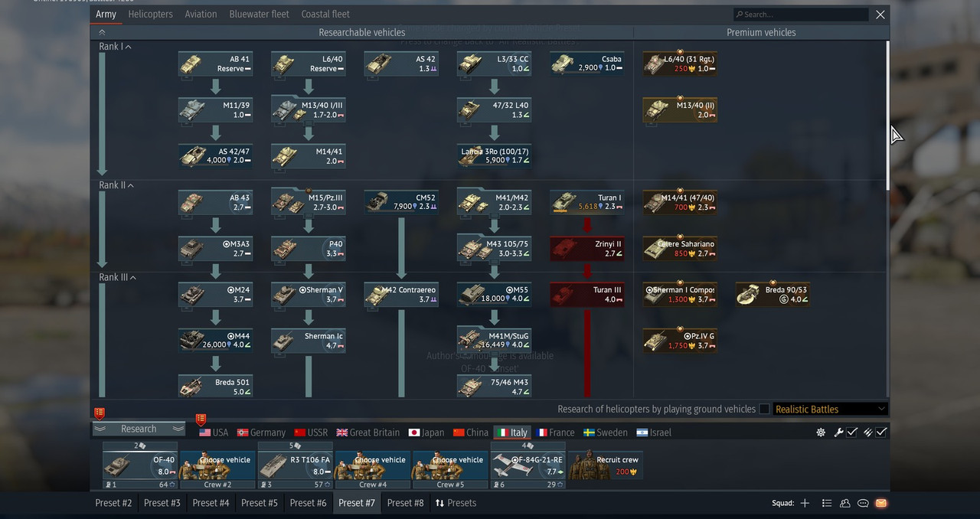This screenshot has height=519, width=980.
Task: Select the AB 43 vehicle card
Action: pos(216,202)
